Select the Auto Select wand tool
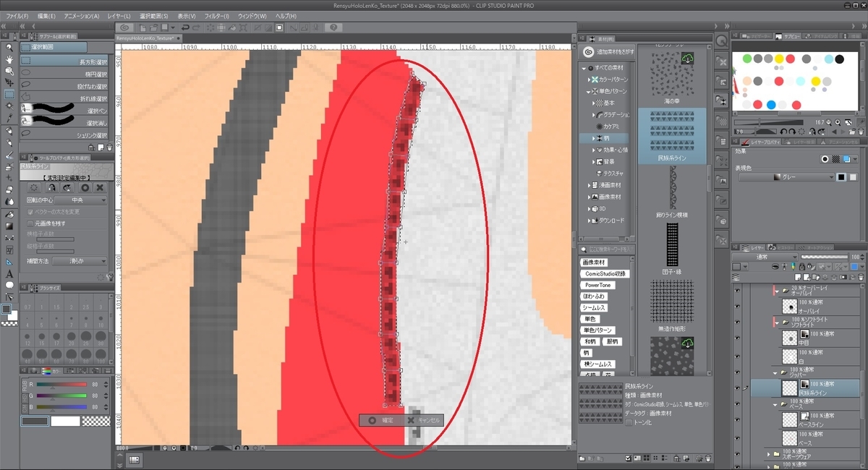The image size is (868, 470). [x=9, y=106]
